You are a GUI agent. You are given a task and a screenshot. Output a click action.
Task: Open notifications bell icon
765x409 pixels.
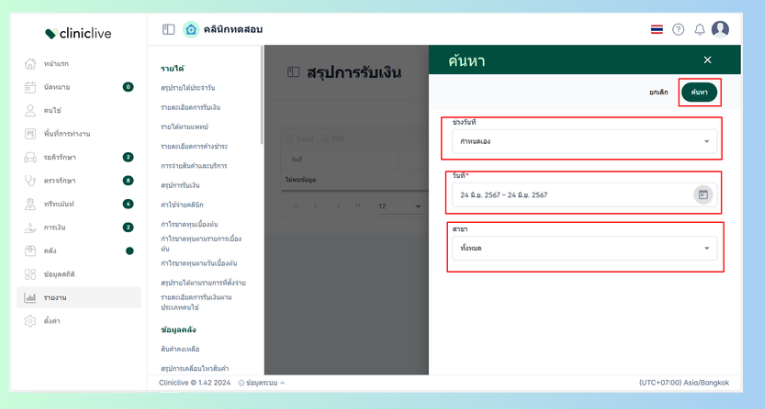[700, 30]
